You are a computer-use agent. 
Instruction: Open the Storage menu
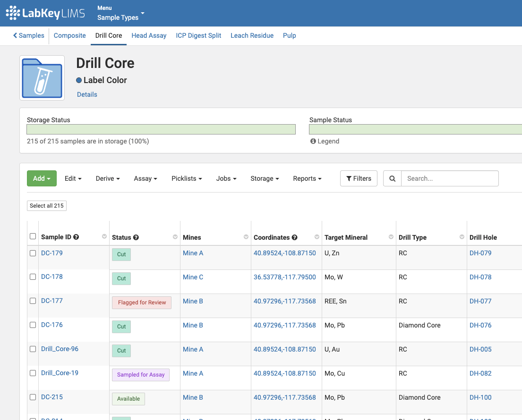pos(265,178)
